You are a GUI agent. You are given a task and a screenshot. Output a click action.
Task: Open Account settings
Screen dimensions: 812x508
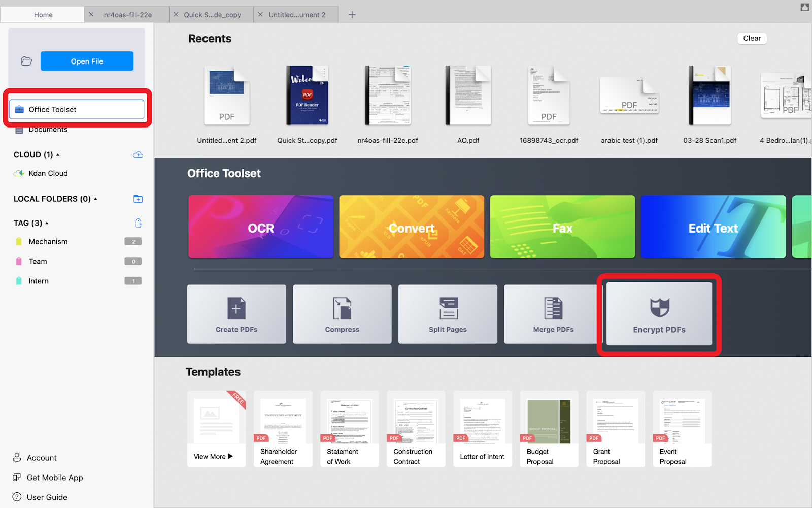(x=42, y=458)
